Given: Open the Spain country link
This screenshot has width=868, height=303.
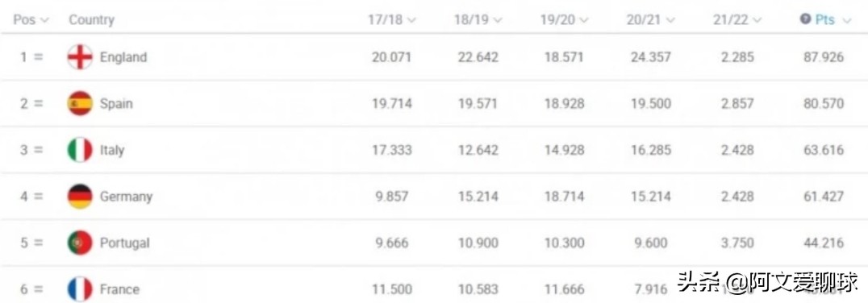Looking at the screenshot, I should pos(116,103).
